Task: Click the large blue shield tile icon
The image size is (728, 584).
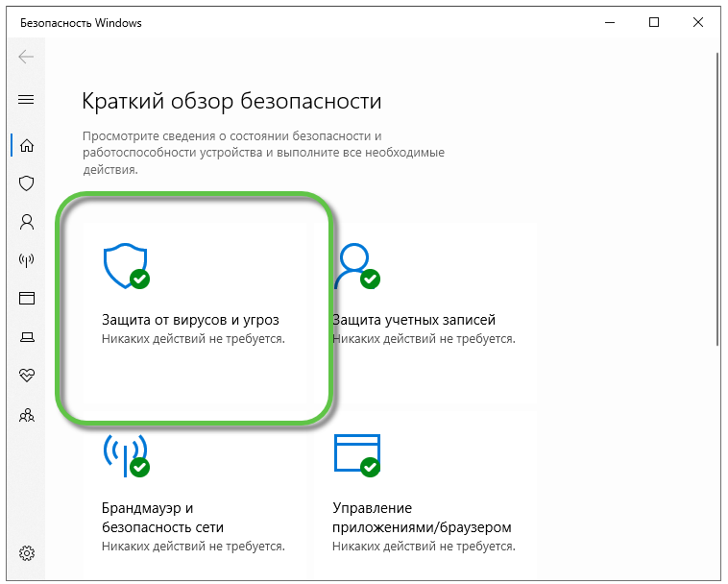Action: (x=126, y=265)
